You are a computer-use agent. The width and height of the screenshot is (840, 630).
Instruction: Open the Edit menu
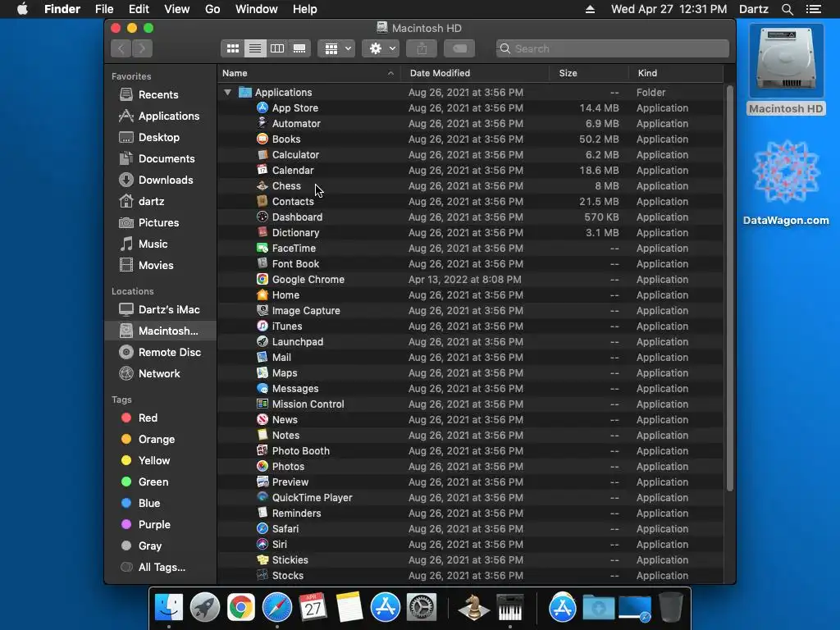pyautogui.click(x=139, y=9)
